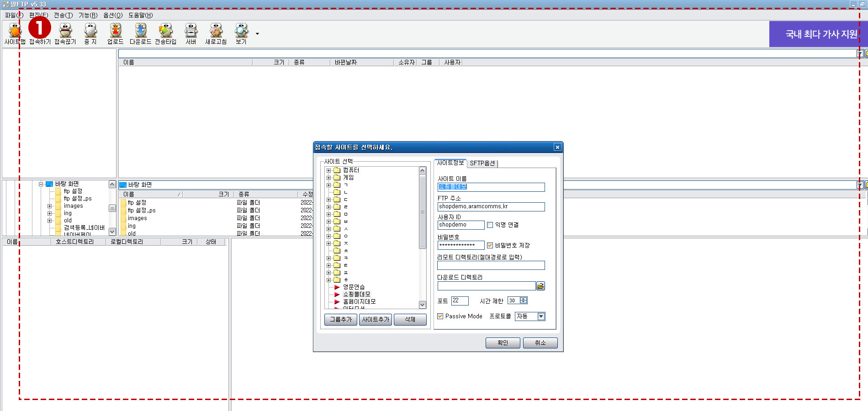Select the 쇼핑몰데모 site in the tree
This screenshot has height=411, width=868.
[356, 295]
